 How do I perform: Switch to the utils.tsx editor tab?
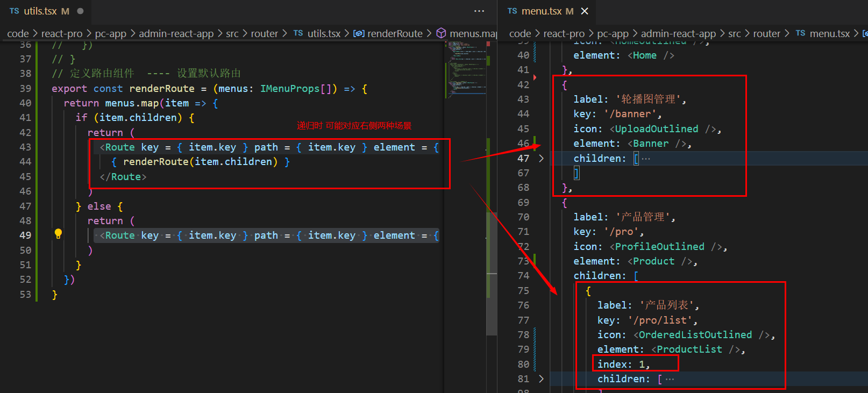point(46,11)
